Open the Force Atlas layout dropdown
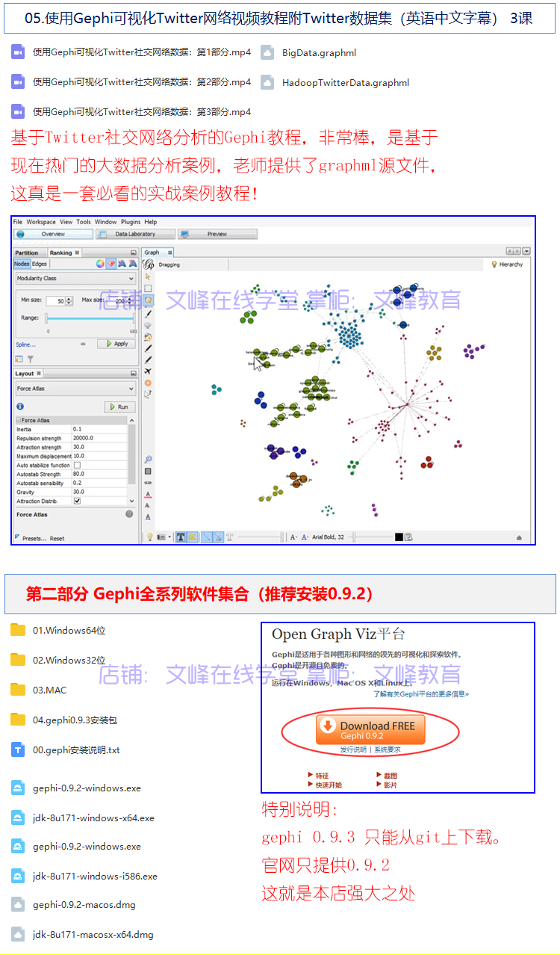Image resolution: width=560 pixels, height=955 pixels. 75,389
